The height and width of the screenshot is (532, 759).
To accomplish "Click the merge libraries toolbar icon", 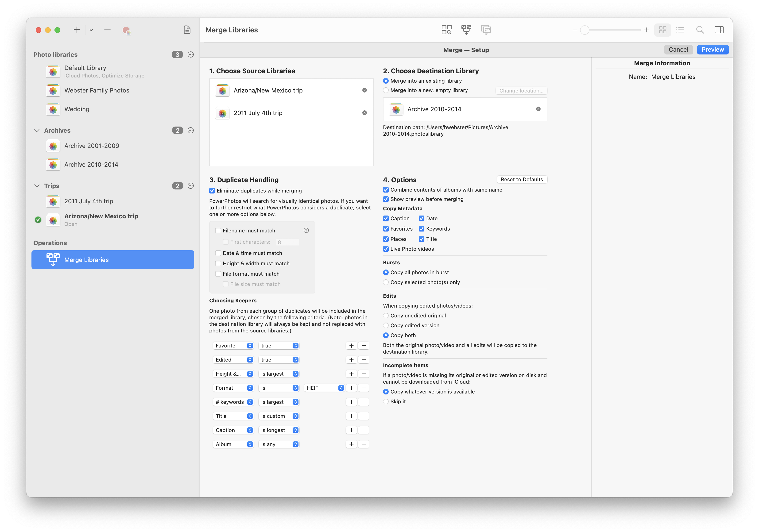I will pos(466,30).
